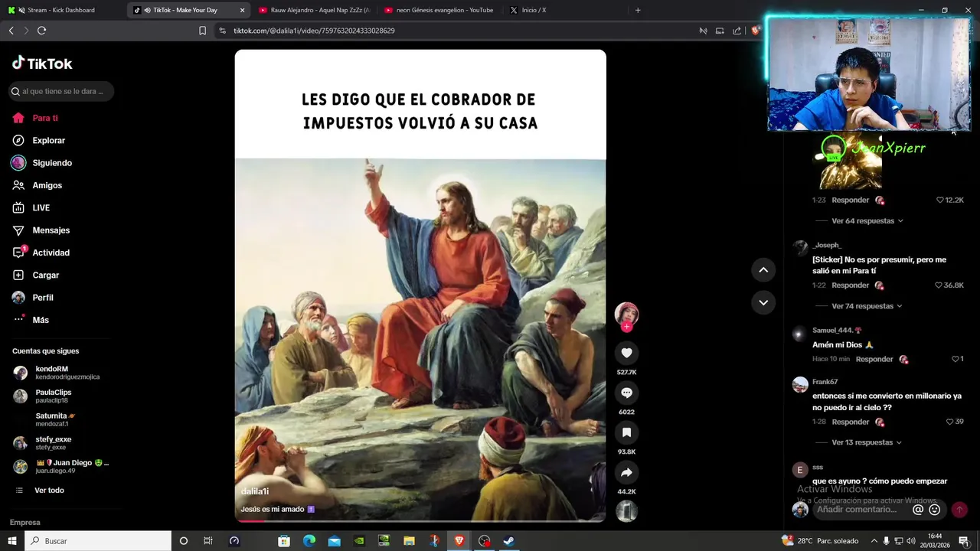Switch to the Rauw Alejandro YouTube tab
The width and height of the screenshot is (980, 551).
pos(314,10)
